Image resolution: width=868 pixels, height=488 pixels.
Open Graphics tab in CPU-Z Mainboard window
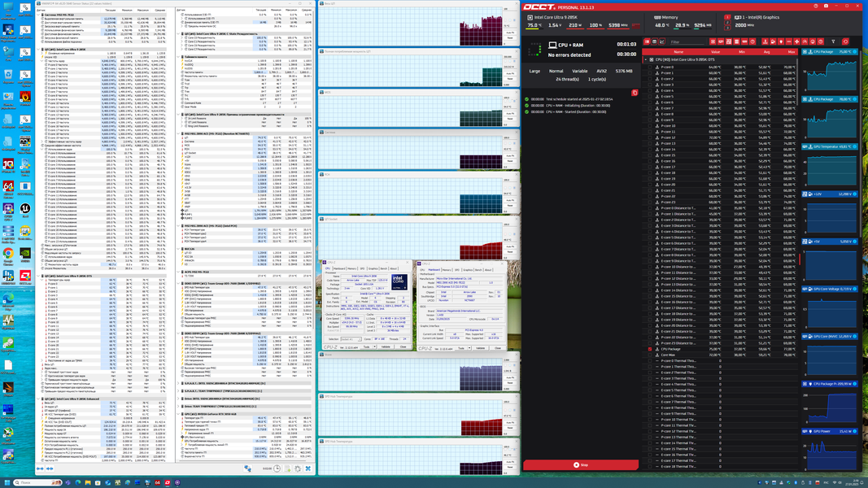(x=468, y=270)
